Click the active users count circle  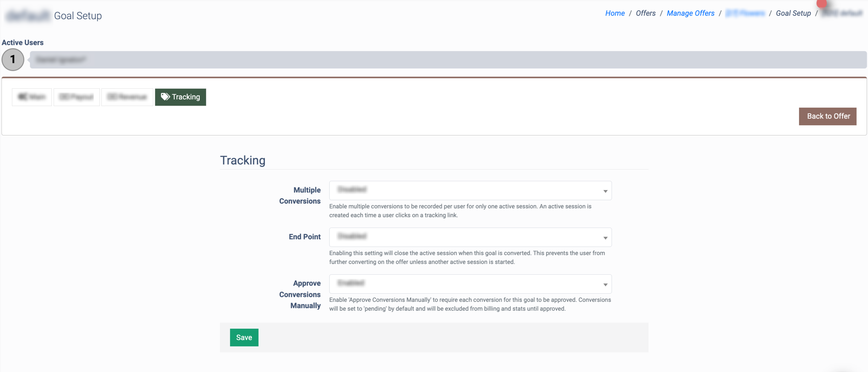tap(13, 60)
